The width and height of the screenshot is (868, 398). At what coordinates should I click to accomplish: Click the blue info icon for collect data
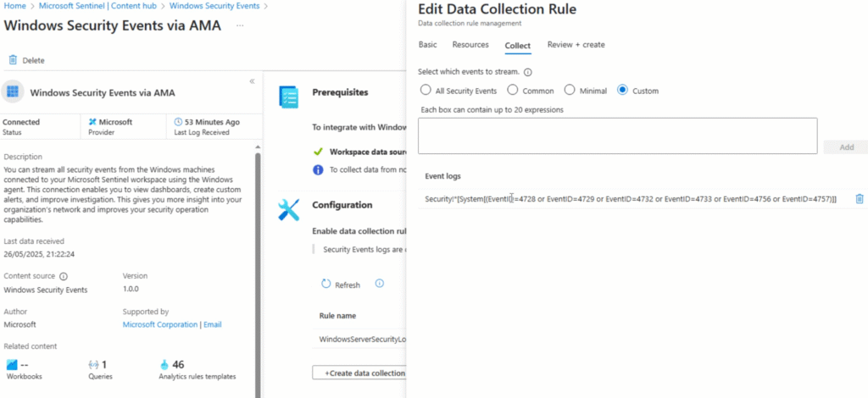318,169
